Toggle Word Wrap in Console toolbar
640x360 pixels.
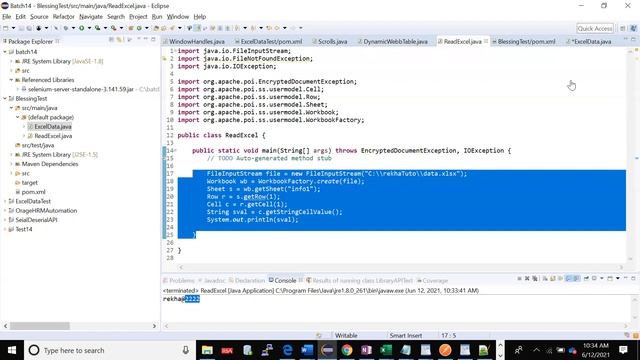pos(560,278)
